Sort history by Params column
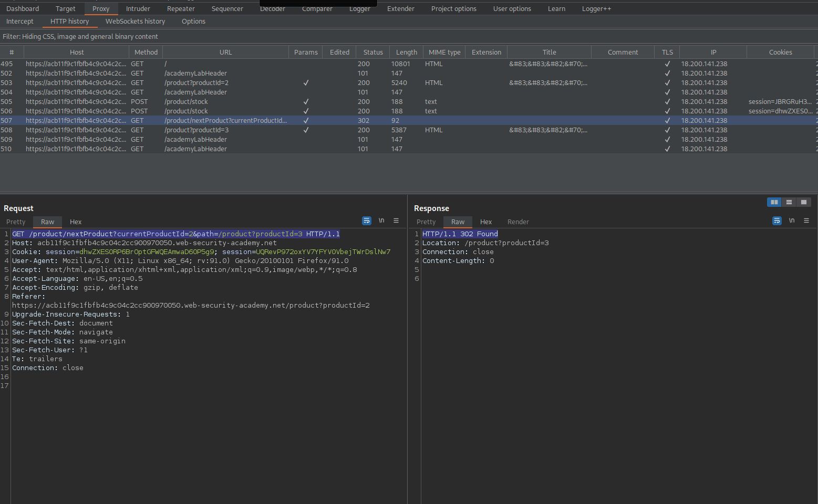The width and height of the screenshot is (818, 504). (x=306, y=52)
